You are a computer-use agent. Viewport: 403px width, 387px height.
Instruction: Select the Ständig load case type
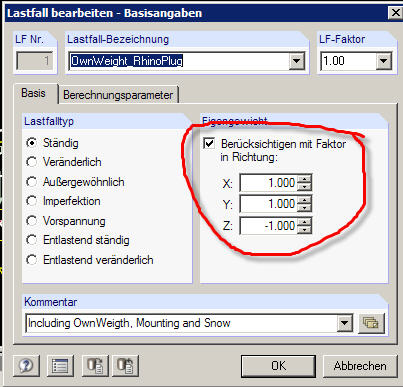coord(31,143)
